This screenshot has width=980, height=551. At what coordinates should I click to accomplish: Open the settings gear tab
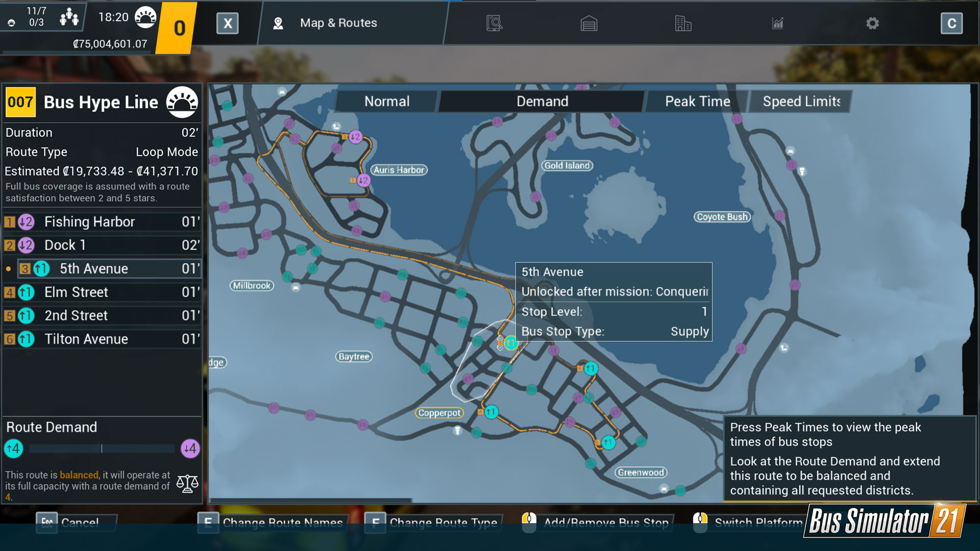[x=872, y=23]
